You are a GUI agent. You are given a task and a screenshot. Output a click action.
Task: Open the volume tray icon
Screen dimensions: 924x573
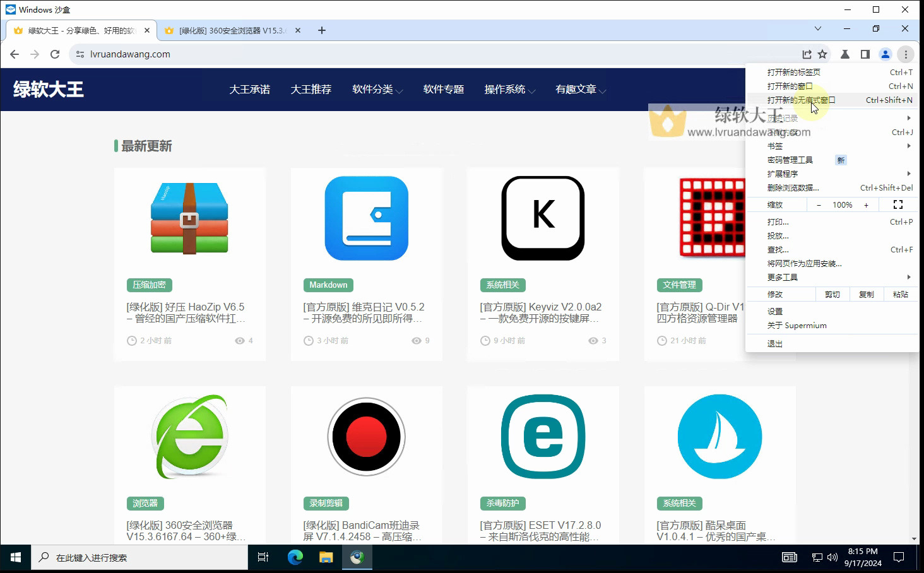(832, 557)
